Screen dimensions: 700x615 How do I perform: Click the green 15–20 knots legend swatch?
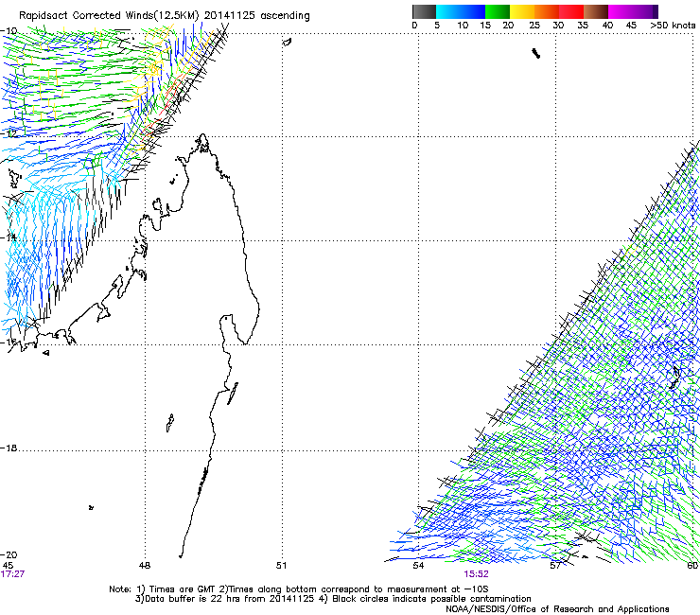tap(498, 11)
